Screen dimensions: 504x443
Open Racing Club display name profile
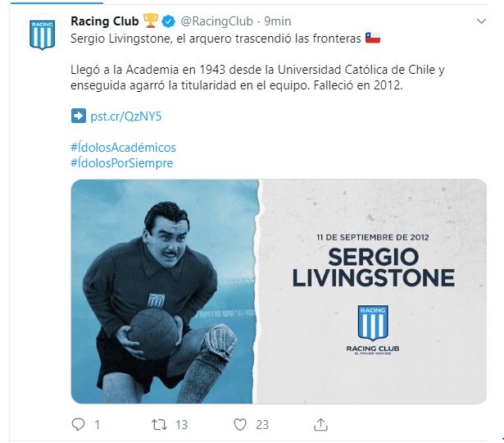(x=105, y=21)
